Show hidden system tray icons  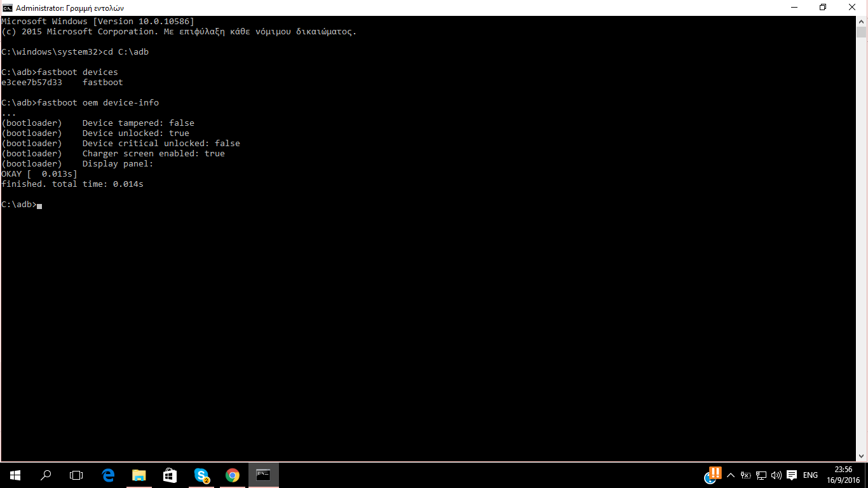[x=730, y=475]
